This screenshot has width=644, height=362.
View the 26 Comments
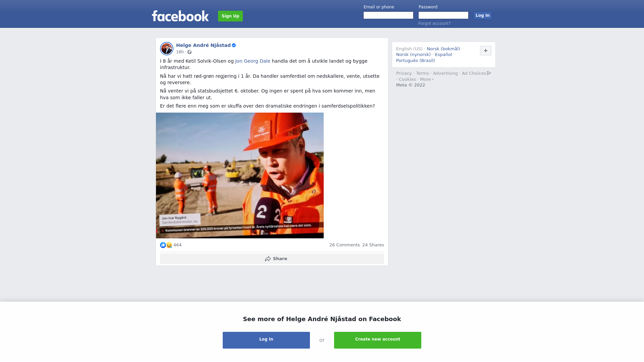click(x=344, y=245)
